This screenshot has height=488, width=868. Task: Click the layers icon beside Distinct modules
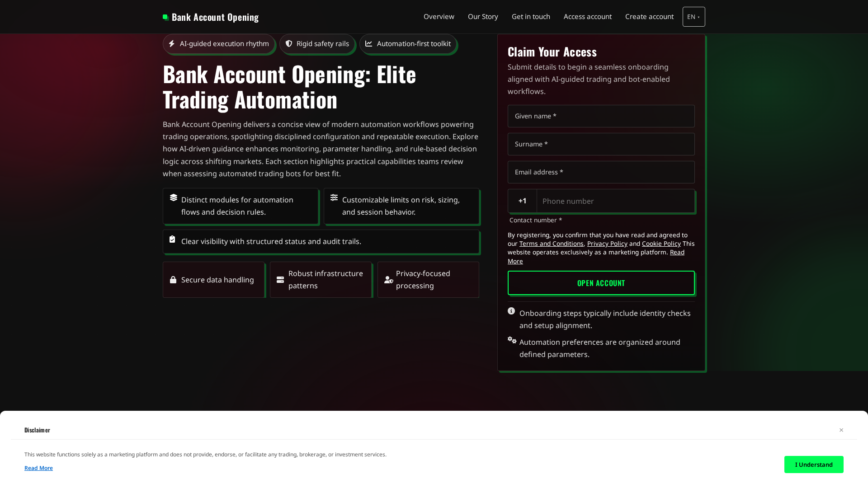pos(174,197)
